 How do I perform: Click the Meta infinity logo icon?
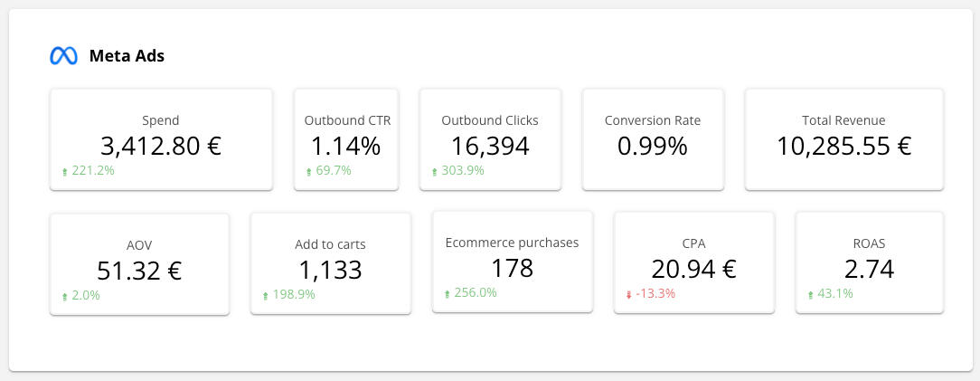[63, 56]
